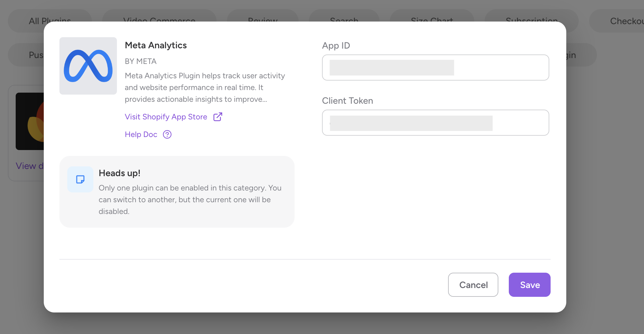The image size is (644, 334).
Task: Click the dark plugin thumbnail behind the dialog
Action: pos(30,121)
